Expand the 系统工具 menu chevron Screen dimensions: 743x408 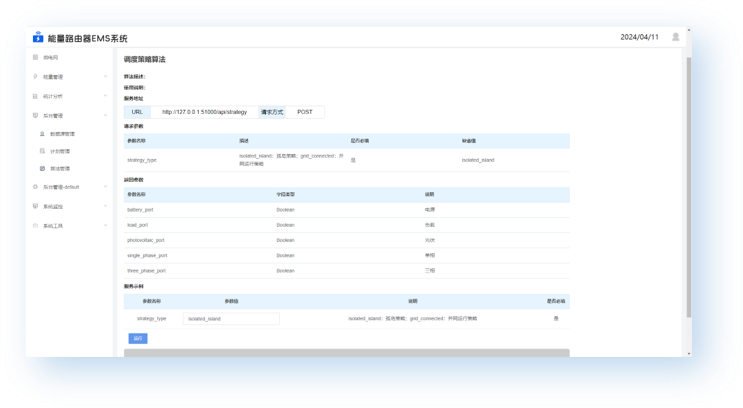pos(105,226)
